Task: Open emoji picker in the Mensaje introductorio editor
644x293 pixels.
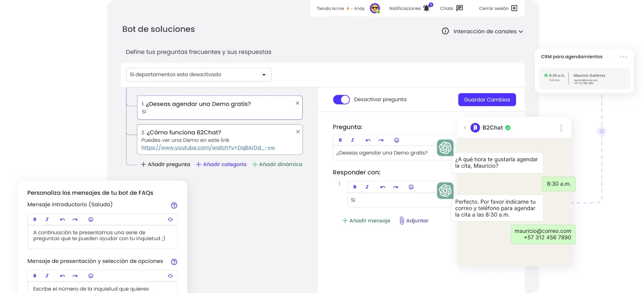Action: pos(91,219)
